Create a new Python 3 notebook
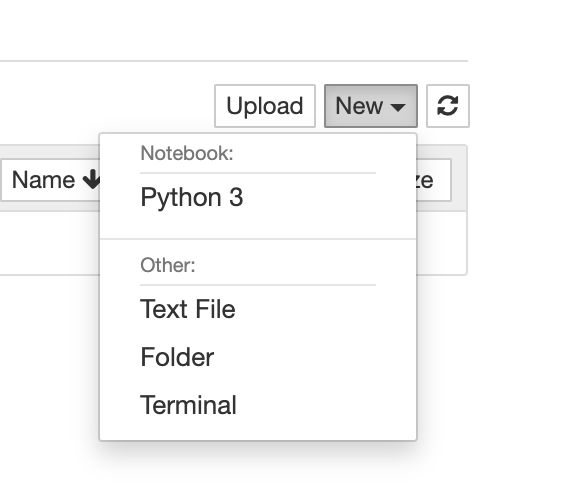The height and width of the screenshot is (492, 564). (192, 197)
